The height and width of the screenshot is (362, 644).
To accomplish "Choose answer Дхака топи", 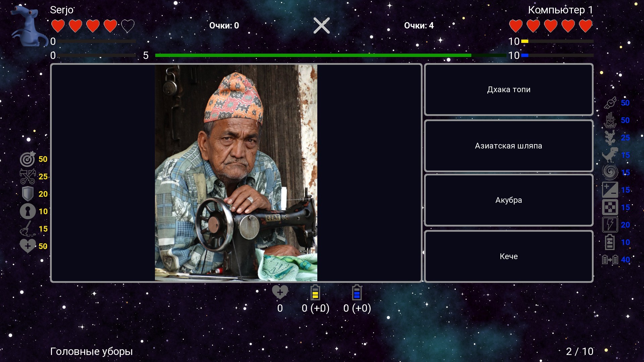I will pyautogui.click(x=508, y=89).
